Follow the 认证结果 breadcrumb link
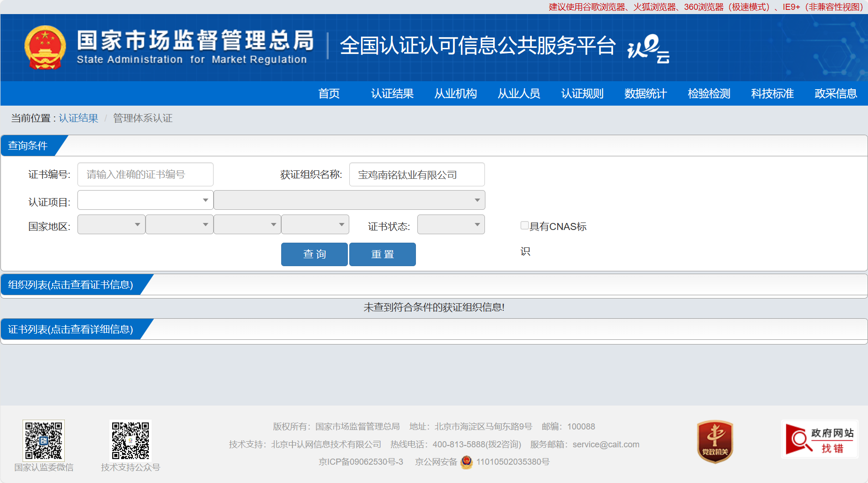This screenshot has width=868, height=483. [x=78, y=118]
